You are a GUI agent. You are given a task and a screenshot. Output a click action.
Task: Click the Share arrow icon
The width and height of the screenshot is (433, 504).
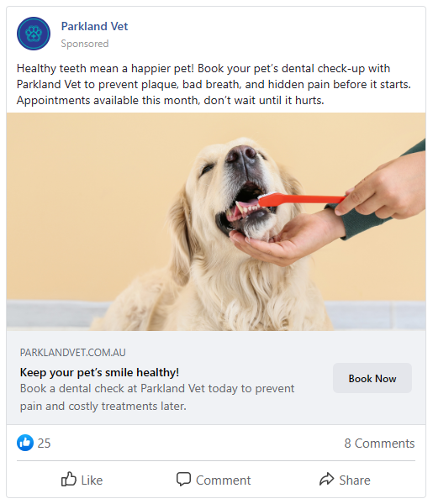tap(326, 479)
